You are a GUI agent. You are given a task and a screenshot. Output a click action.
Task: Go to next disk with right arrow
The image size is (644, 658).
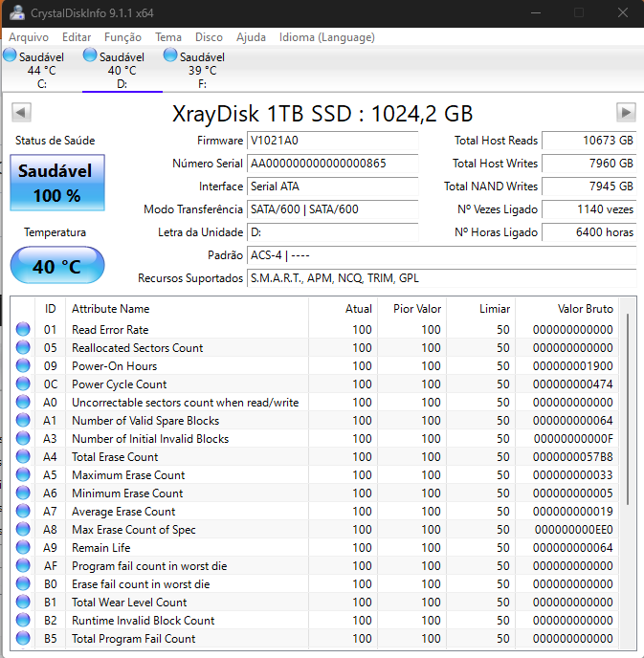point(626,113)
